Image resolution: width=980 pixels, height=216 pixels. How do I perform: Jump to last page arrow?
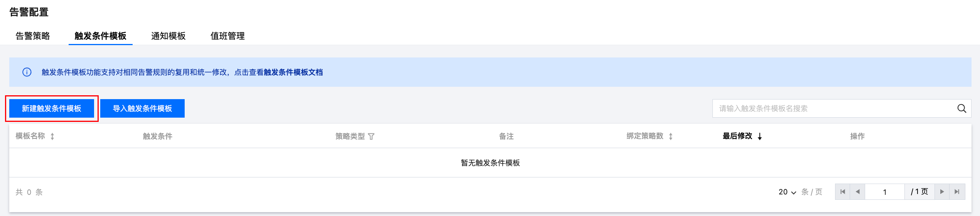pyautogui.click(x=957, y=192)
